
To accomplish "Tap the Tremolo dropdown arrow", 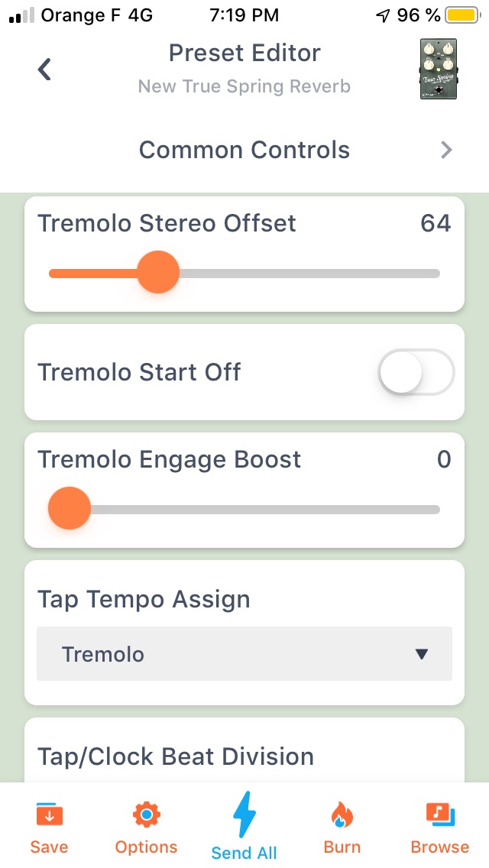I will tap(419, 654).
